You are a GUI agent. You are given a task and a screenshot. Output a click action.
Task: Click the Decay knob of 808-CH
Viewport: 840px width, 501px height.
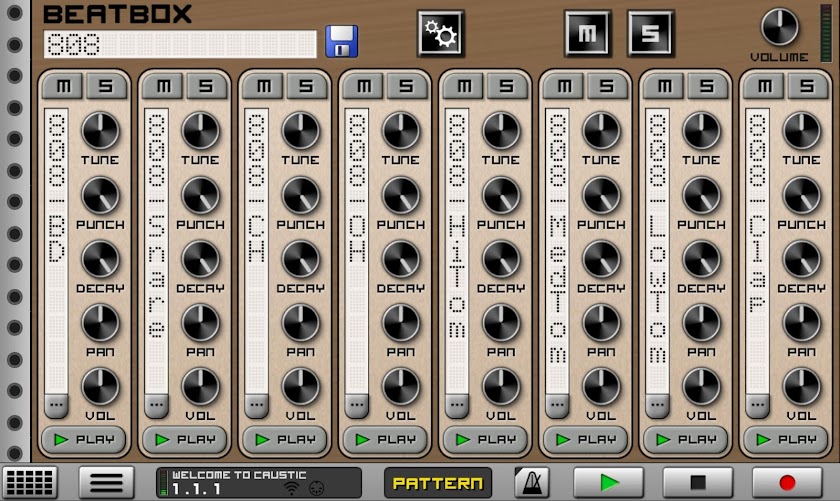(301, 259)
